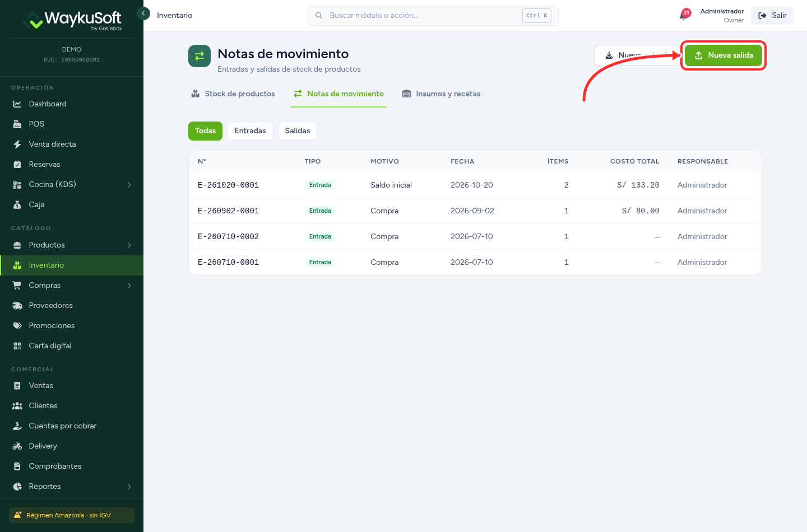Collapse the sidebar with the arrow button

tap(143, 13)
